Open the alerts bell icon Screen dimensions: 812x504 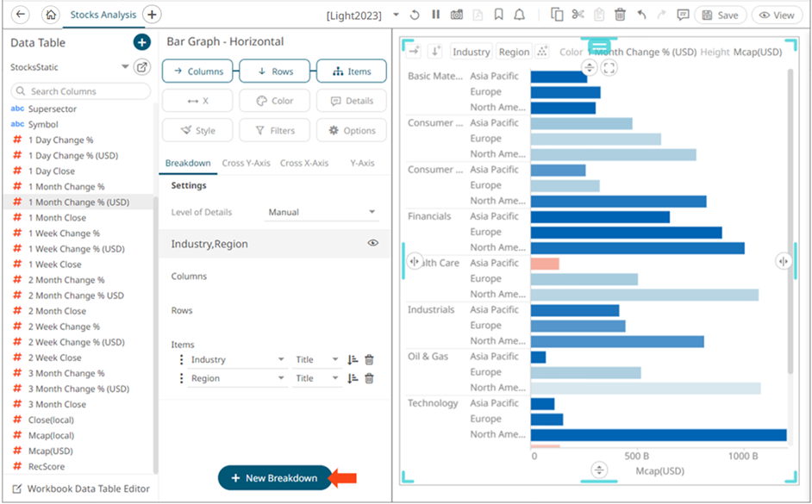tap(519, 15)
